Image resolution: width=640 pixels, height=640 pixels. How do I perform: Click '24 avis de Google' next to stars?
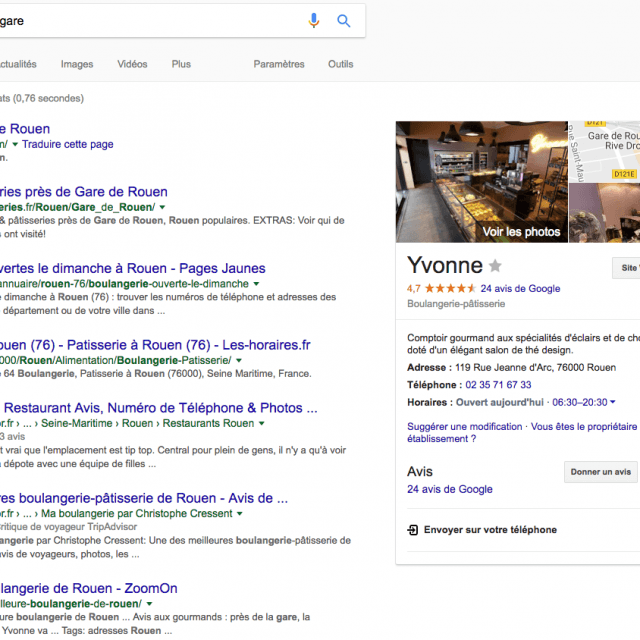[520, 289]
